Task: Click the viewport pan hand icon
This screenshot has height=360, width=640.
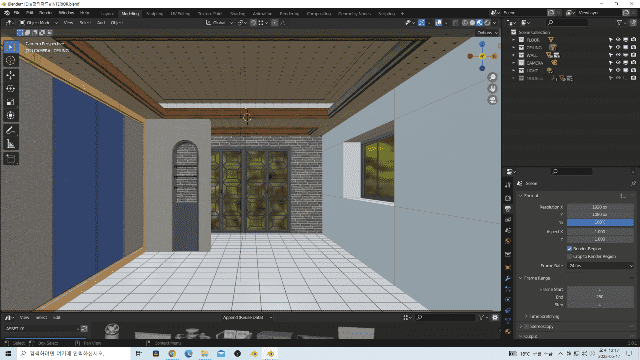Action: (493, 89)
